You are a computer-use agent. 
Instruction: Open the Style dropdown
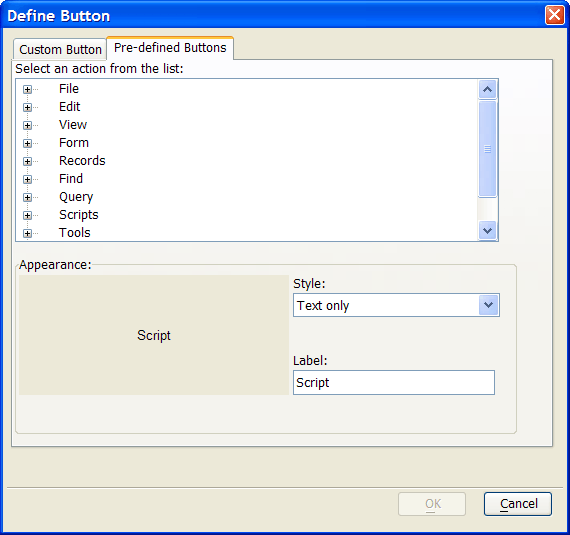coord(488,305)
